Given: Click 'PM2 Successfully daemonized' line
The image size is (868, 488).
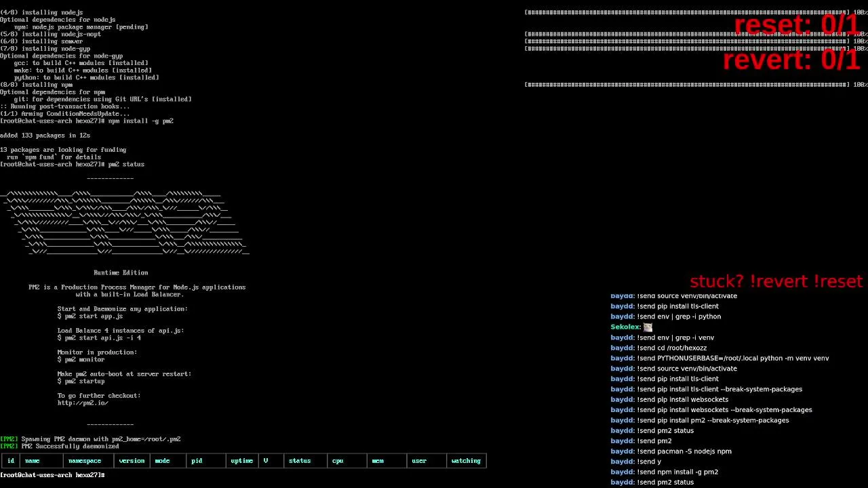Looking at the screenshot, I should click(60, 447).
